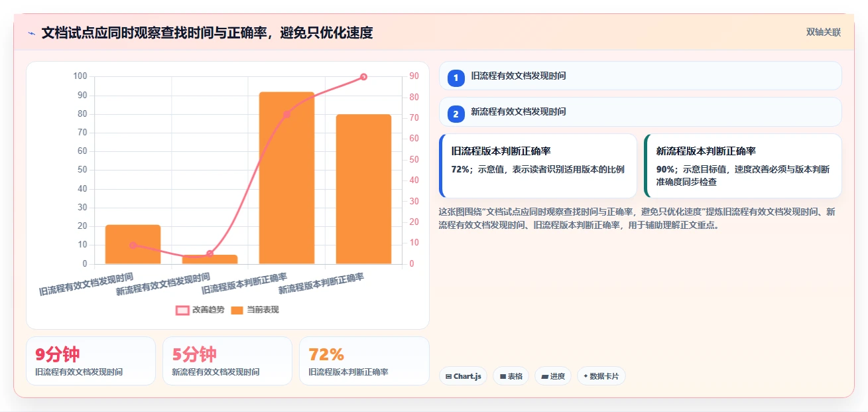Click the main title 文档试点应同时观察查找时间与正确率
The height and width of the screenshot is (412, 868).
coord(207,33)
